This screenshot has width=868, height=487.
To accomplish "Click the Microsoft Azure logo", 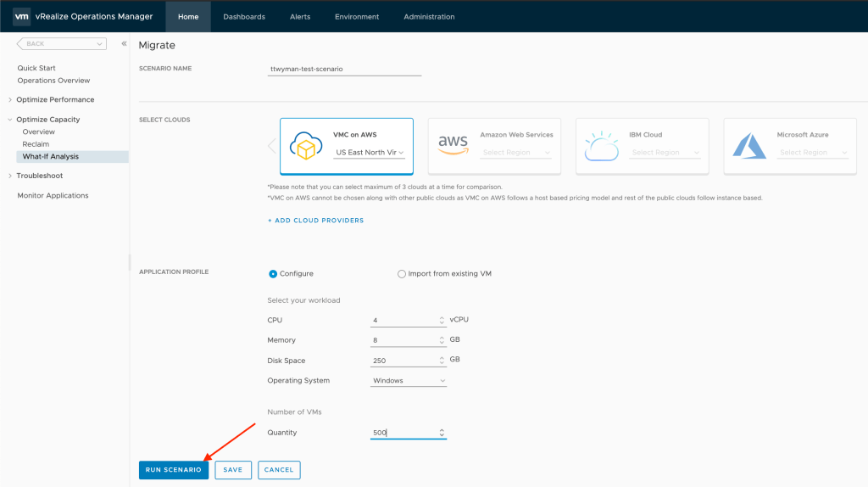I will (x=749, y=146).
